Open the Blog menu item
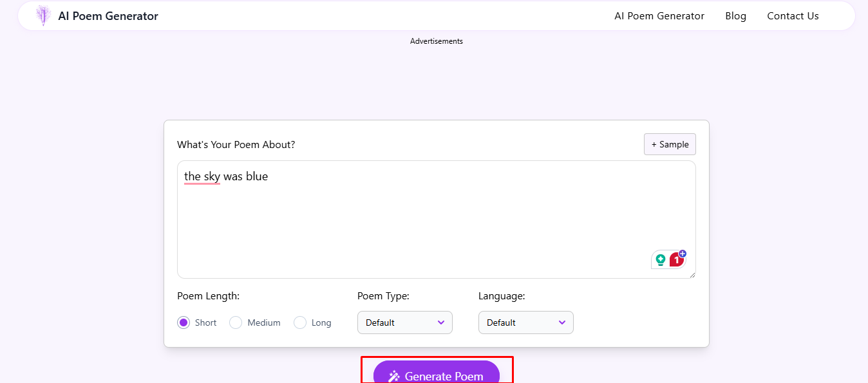The width and height of the screenshot is (868, 383). click(735, 15)
